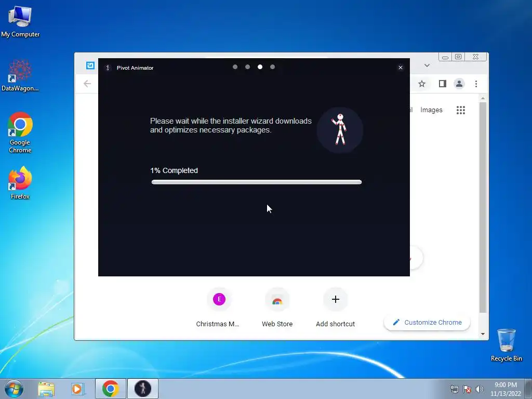The image size is (532, 399).
Task: Open the Chrome profile avatar menu
Action: [x=459, y=84]
